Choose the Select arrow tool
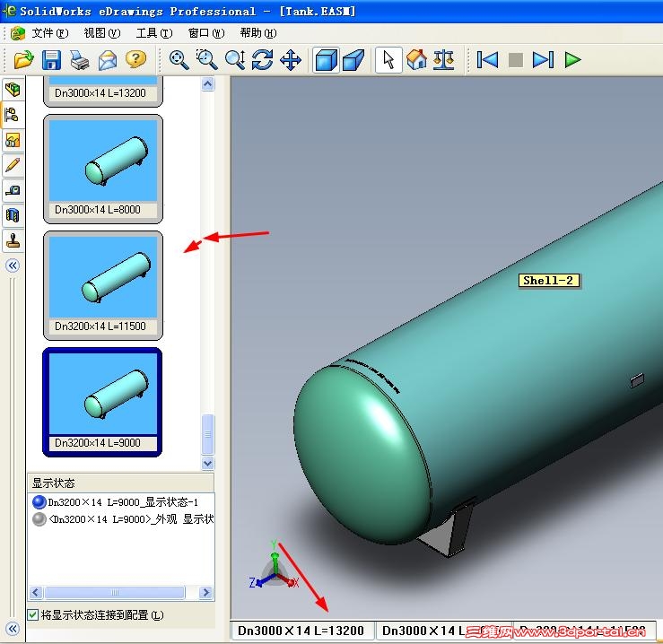This screenshot has height=644, width=663. (x=388, y=60)
